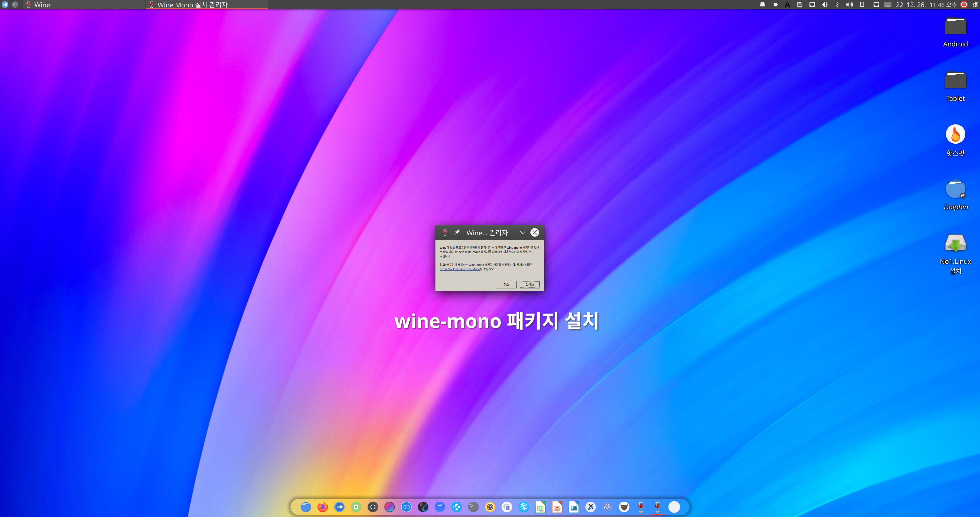Open the Dolphin desktop shortcut
This screenshot has height=517, width=980.
point(955,195)
